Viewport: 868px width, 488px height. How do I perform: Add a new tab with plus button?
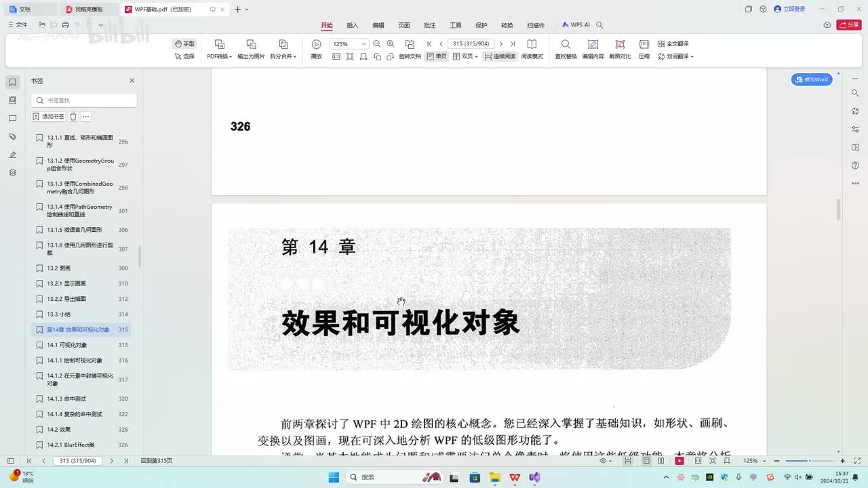point(237,9)
